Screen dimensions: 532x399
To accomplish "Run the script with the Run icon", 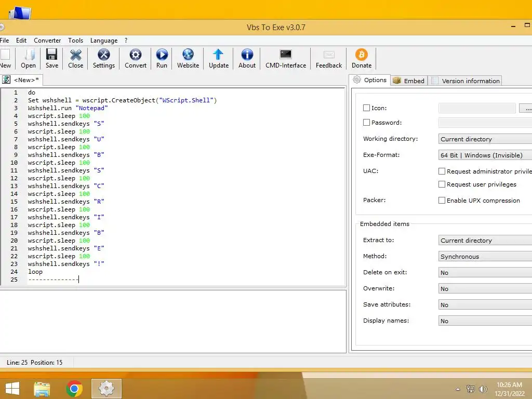I will [x=162, y=58].
